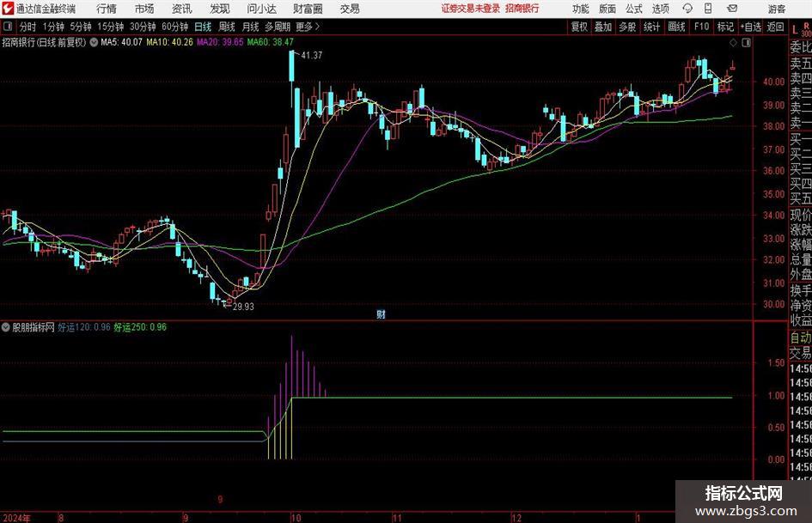Click the 自动 label in side panel
This screenshot has height=523, width=812.
pos(801,338)
